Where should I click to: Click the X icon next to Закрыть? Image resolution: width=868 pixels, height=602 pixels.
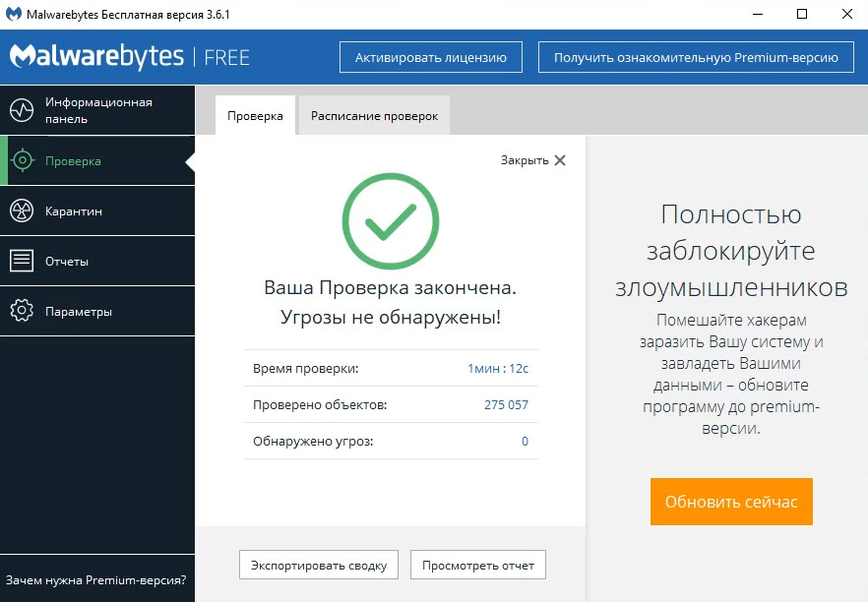pos(560,160)
